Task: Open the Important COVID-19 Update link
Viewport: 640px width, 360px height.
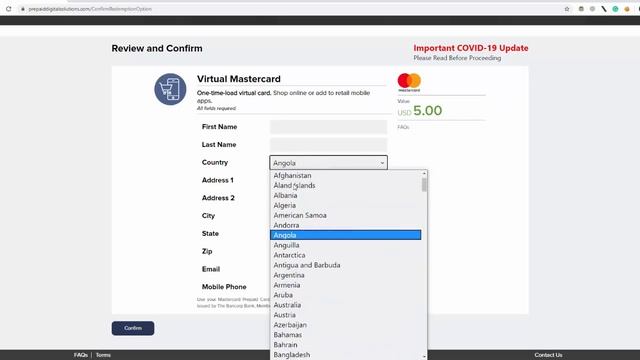Action: coord(471,48)
